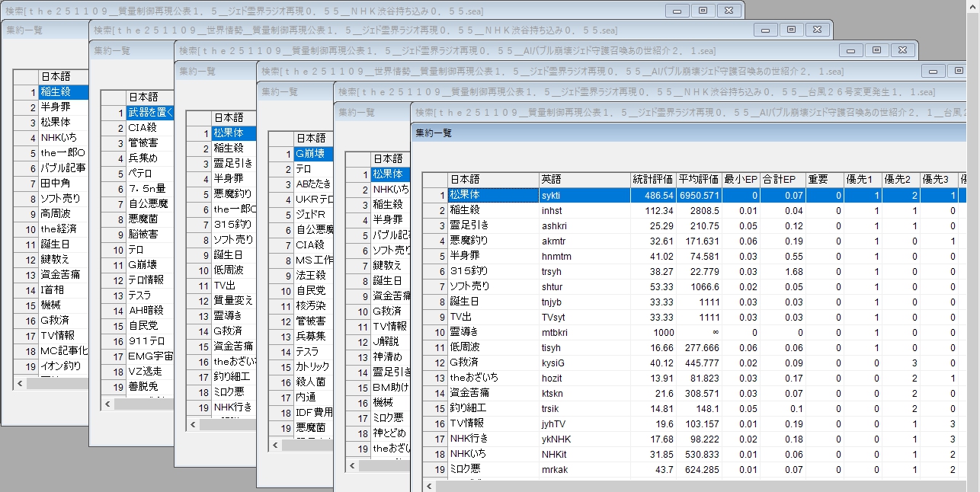Click the 平均評価 column header
The height and width of the screenshot is (492, 980).
(699, 180)
